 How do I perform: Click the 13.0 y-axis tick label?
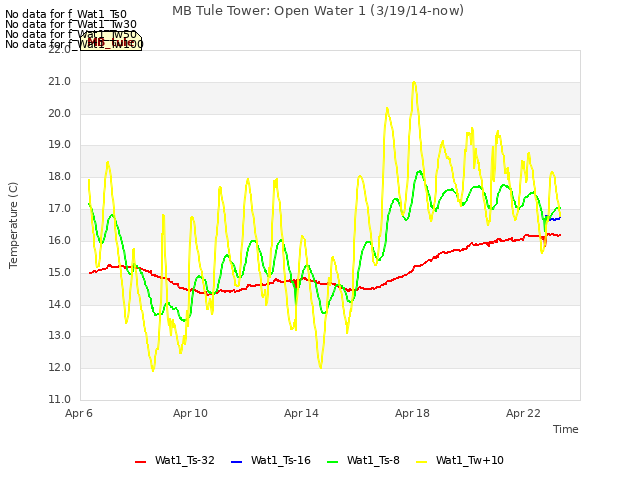click(60, 336)
